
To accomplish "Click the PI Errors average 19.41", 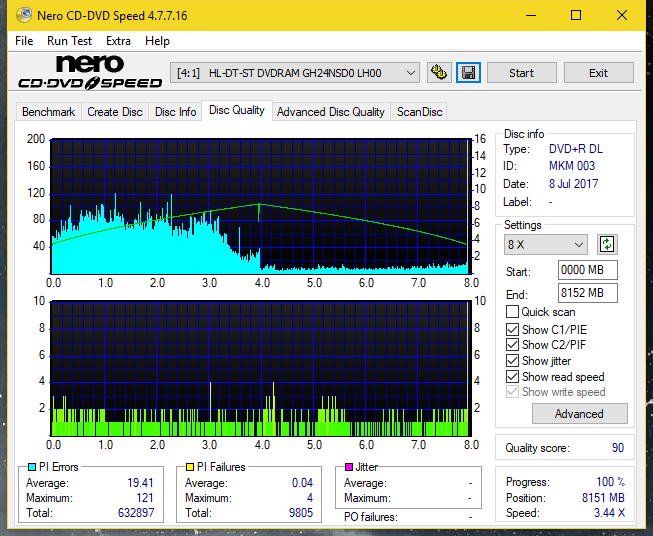I will pos(140,483).
